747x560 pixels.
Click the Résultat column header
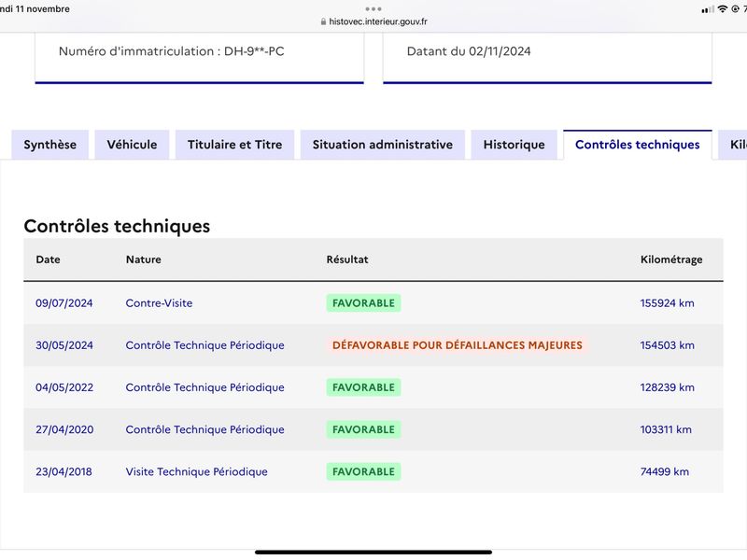pyautogui.click(x=347, y=259)
